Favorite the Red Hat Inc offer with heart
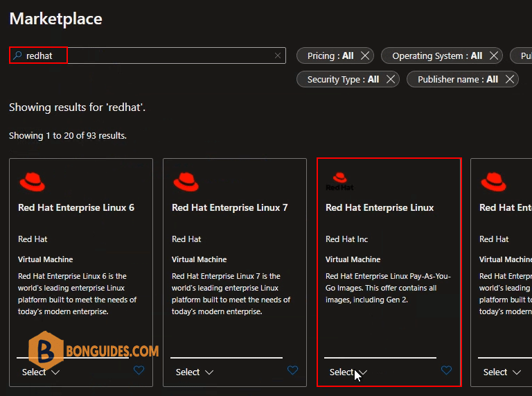The image size is (532, 396). 446,370
